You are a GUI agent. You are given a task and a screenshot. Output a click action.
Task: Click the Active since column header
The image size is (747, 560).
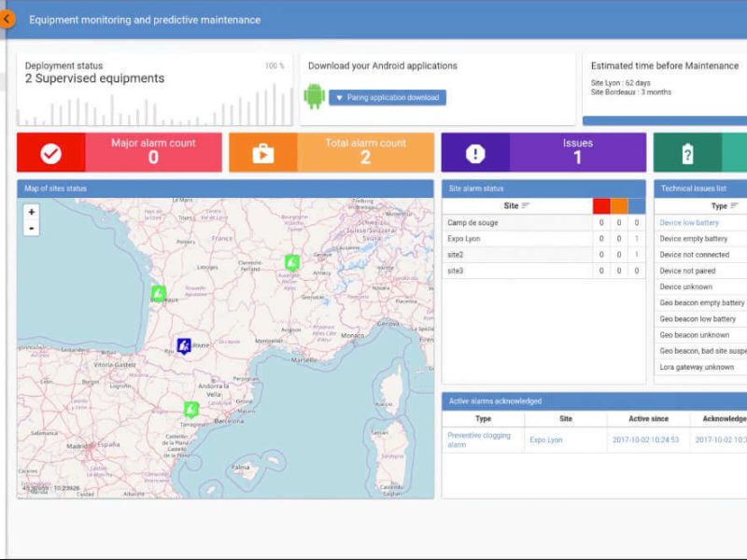tap(648, 418)
